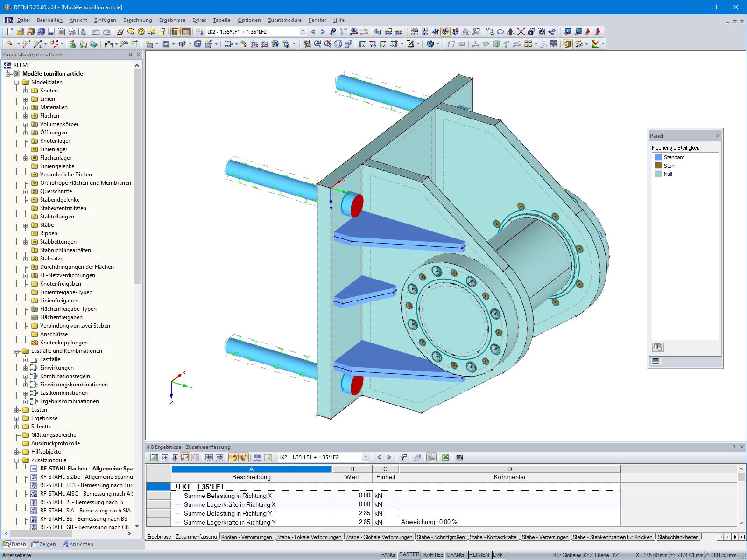Enable RASTER in the status bar

pos(409,554)
